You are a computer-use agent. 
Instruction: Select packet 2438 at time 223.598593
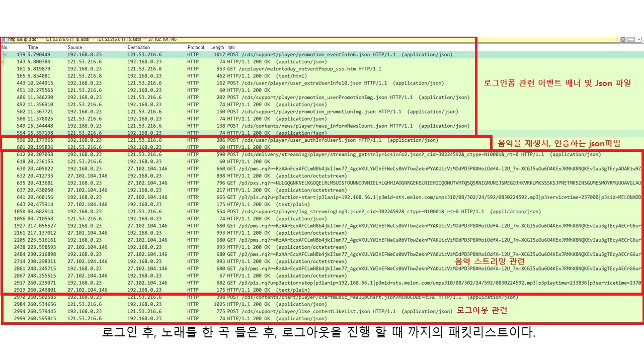[322, 247]
